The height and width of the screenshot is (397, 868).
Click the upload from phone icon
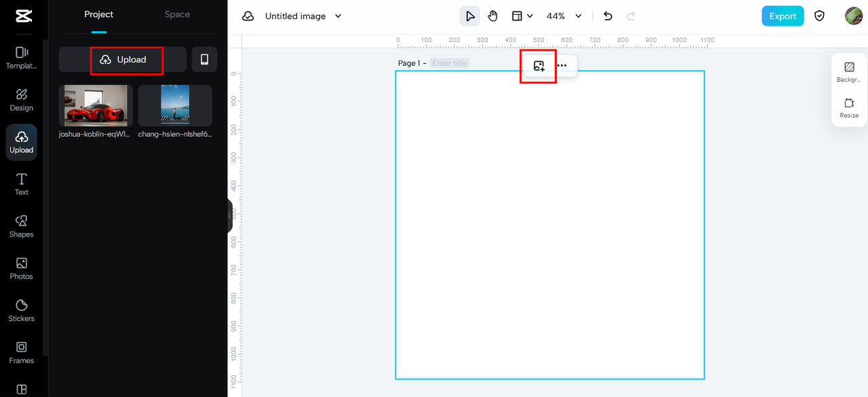[x=204, y=60]
